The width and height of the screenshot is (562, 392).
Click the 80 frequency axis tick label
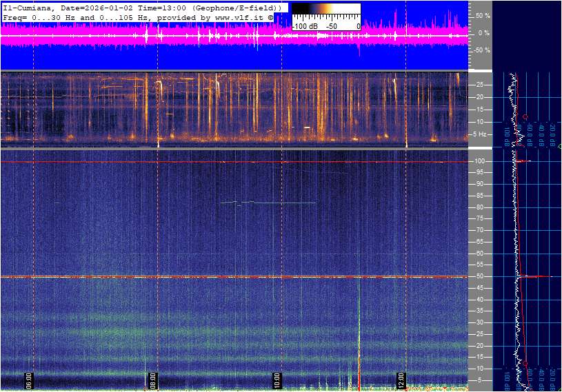coord(480,207)
